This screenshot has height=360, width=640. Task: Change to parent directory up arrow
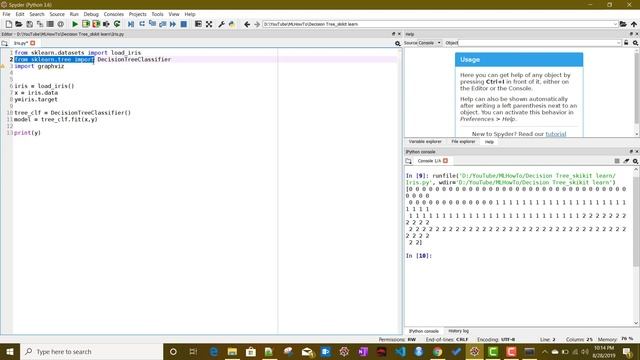pos(633,24)
